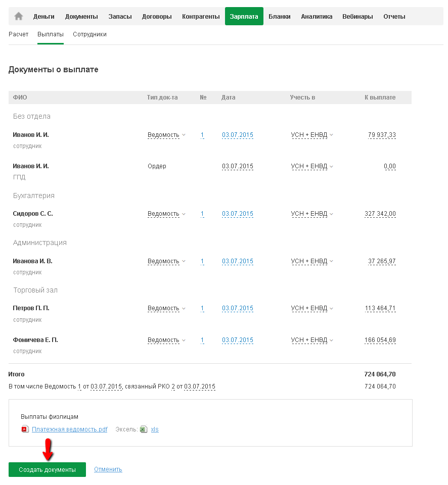Viewport: 448px width, 485px height.
Task: Click amount 0,00 for Иванов ГПД row
Action: (389, 166)
